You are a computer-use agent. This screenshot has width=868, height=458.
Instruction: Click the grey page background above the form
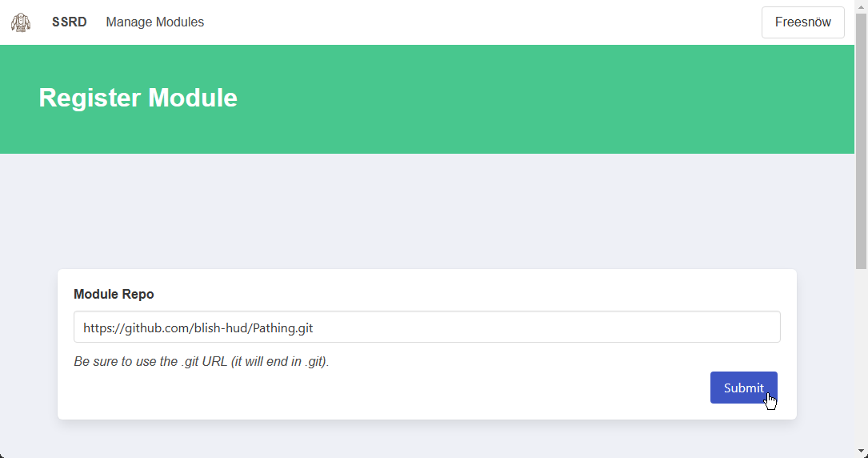tap(427, 211)
